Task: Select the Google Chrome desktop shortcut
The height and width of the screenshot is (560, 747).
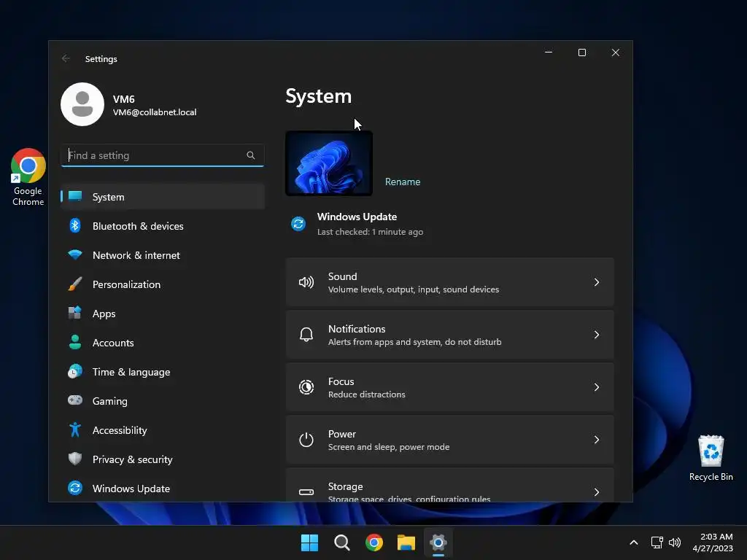Action: pyautogui.click(x=28, y=176)
